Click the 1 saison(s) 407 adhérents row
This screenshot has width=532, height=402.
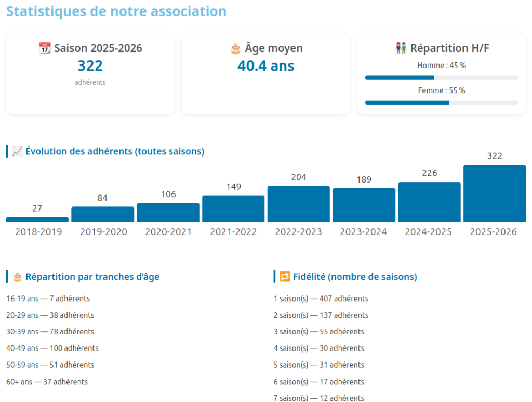point(321,299)
